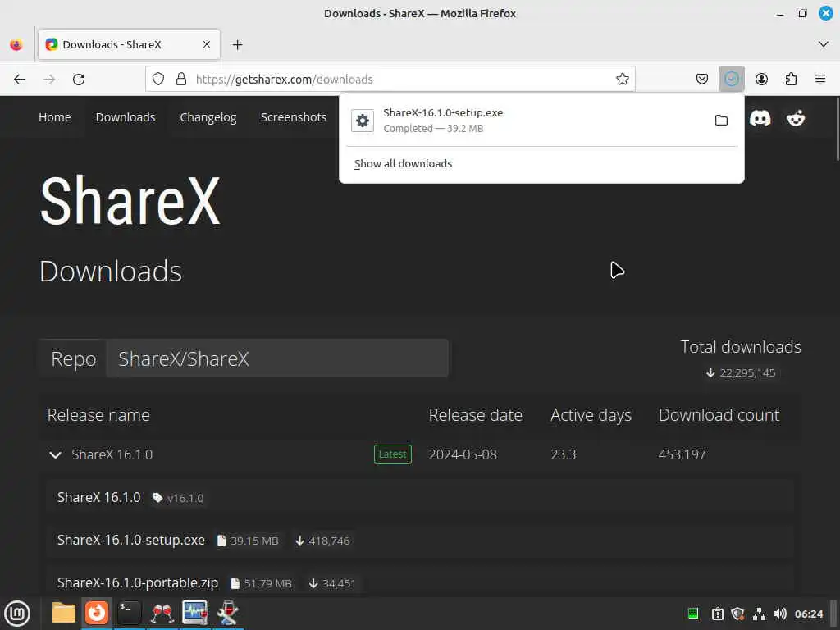Open the Discord icon link
840x630 pixels.
click(760, 118)
